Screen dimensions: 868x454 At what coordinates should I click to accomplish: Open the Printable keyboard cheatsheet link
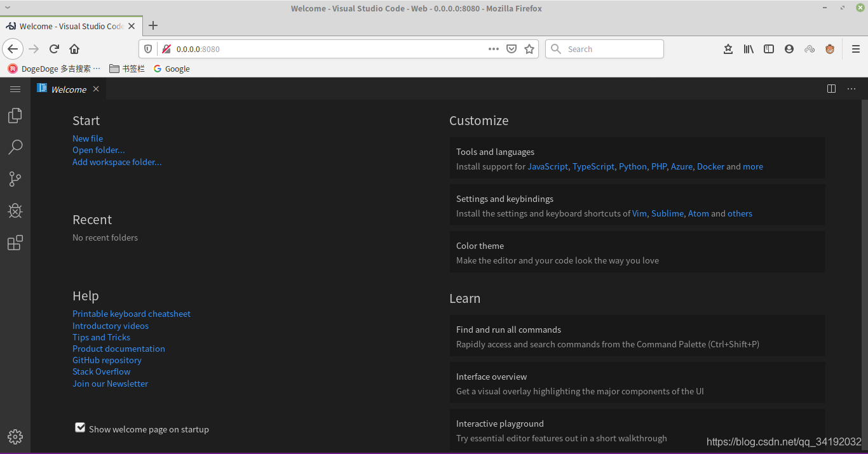[x=132, y=314]
